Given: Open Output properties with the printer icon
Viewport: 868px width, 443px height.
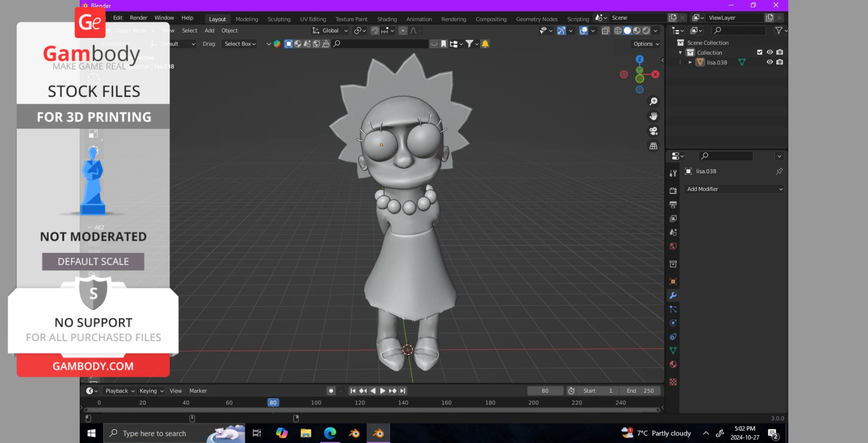Looking at the screenshot, I should [x=673, y=205].
